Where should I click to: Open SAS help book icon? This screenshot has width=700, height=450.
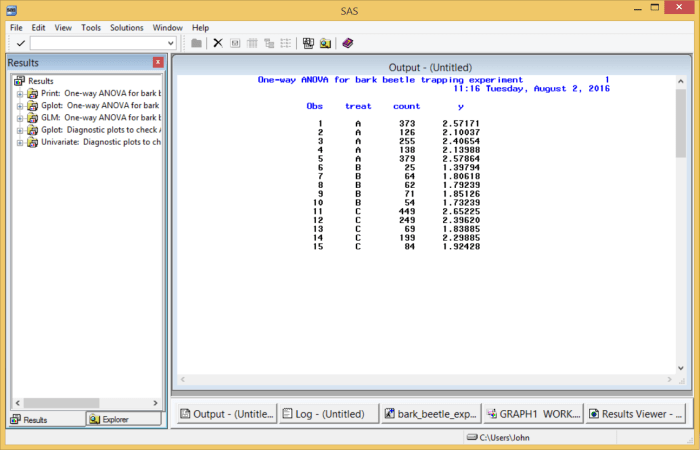[348, 43]
